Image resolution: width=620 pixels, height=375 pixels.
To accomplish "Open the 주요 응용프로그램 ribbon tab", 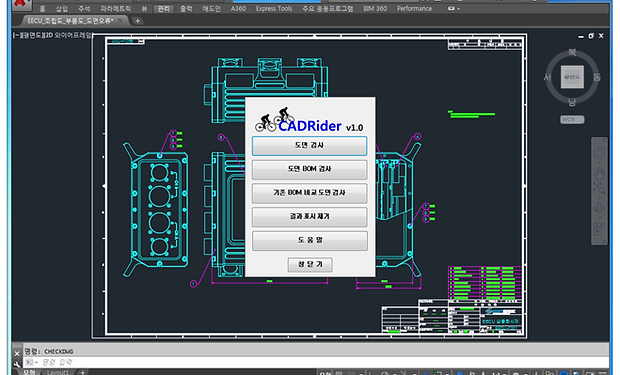I will click(x=328, y=8).
